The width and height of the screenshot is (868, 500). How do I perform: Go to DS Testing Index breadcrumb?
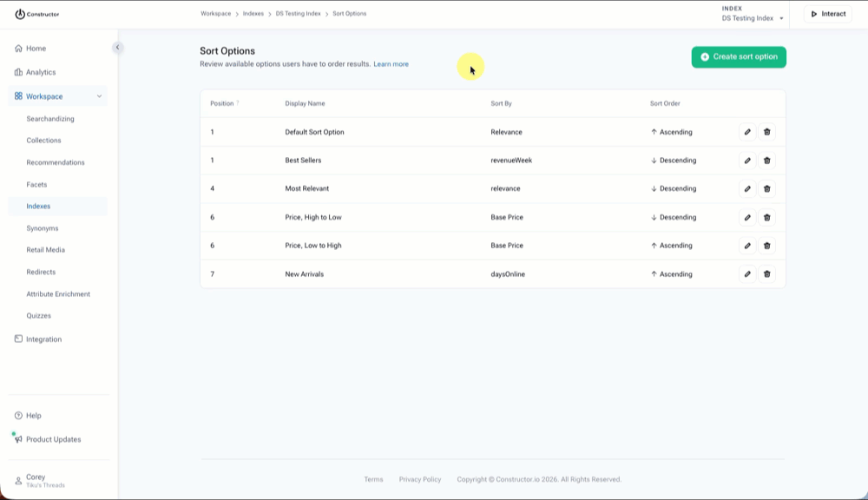(x=298, y=13)
